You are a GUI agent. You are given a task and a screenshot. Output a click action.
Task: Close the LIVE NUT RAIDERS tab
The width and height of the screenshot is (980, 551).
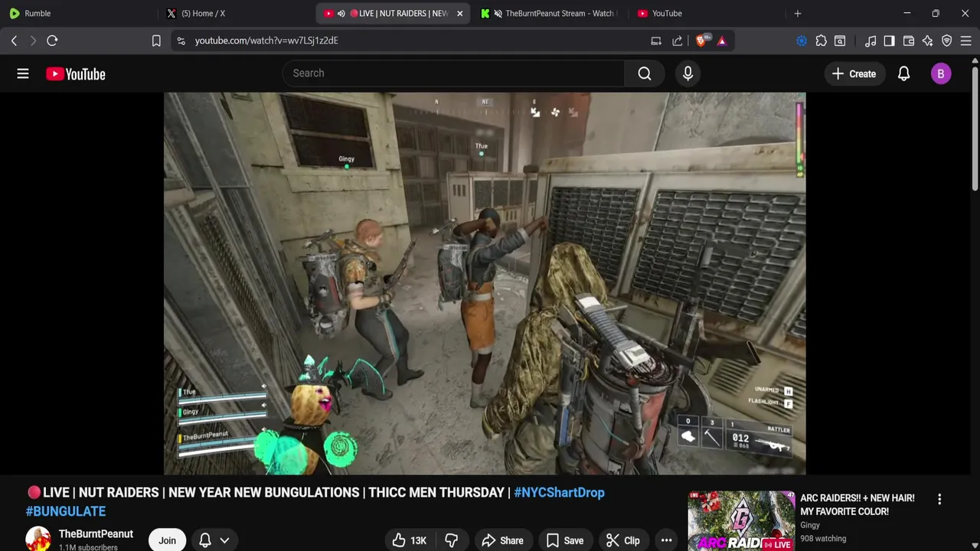click(x=459, y=13)
